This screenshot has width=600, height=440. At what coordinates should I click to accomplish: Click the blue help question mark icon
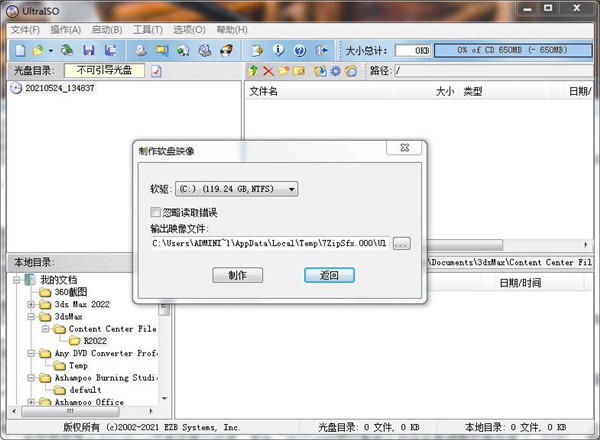coord(300,51)
